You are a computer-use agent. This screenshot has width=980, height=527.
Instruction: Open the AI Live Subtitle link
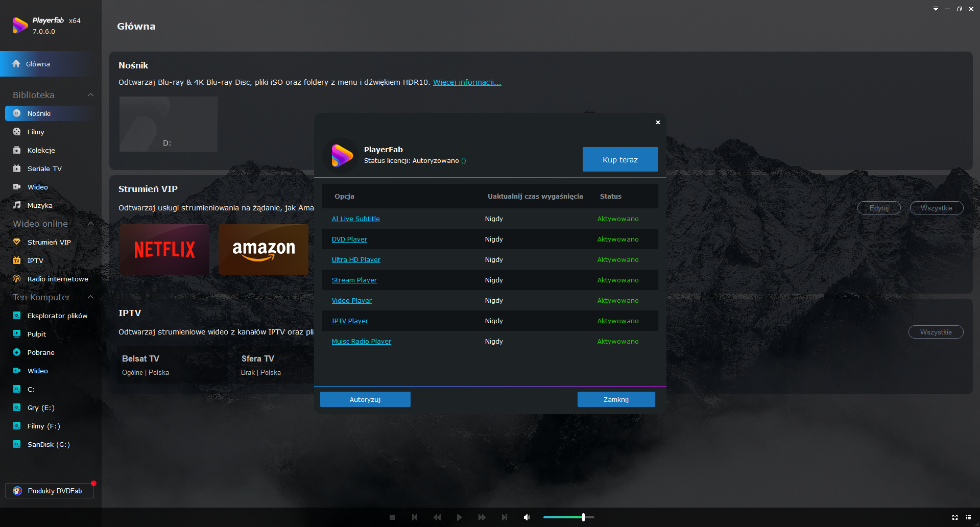point(356,219)
